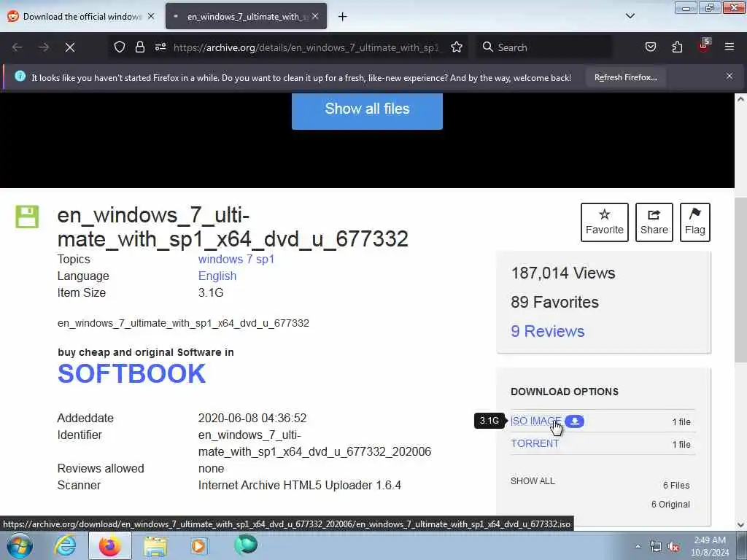The image size is (747, 560).
Task: Open the site permissions icon in URL bar
Action: click(160, 47)
